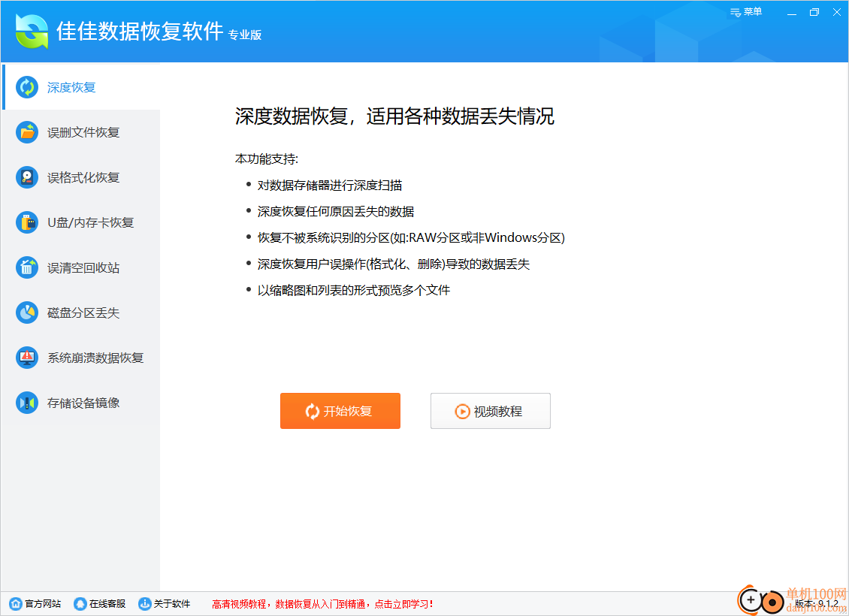Image resolution: width=849 pixels, height=616 pixels.
Task: Click the 误格式化恢复 disk icon
Action: pyautogui.click(x=27, y=177)
